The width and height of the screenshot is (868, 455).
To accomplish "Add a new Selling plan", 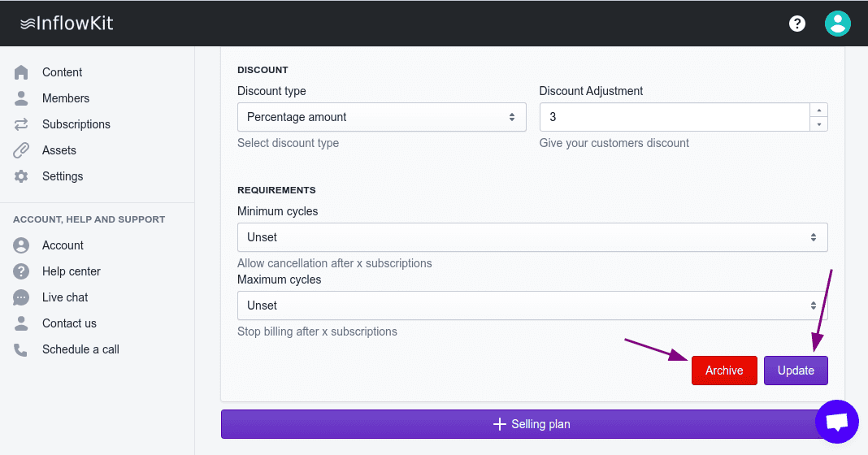I will pyautogui.click(x=532, y=424).
